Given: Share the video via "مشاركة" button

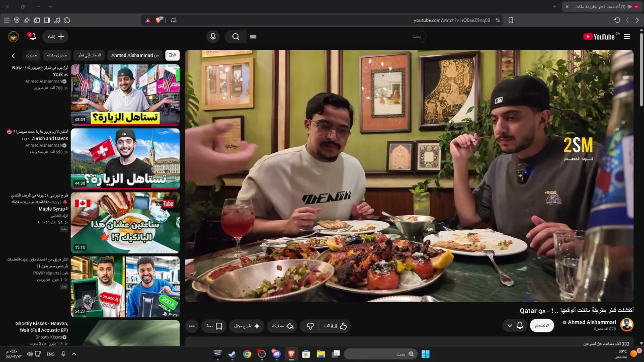Looking at the screenshot, I should pyautogui.click(x=283, y=326).
